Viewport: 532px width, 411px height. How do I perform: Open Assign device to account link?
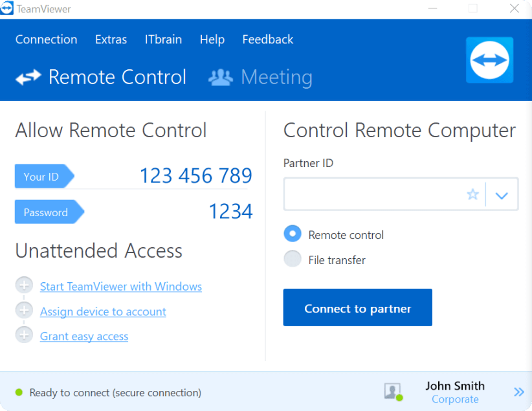[103, 311]
